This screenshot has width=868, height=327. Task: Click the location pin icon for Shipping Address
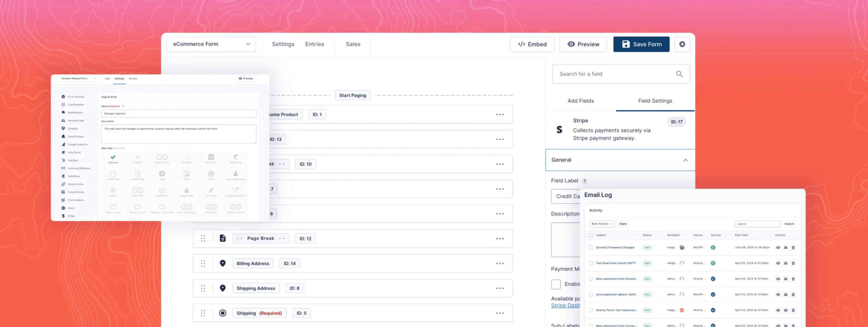point(222,288)
